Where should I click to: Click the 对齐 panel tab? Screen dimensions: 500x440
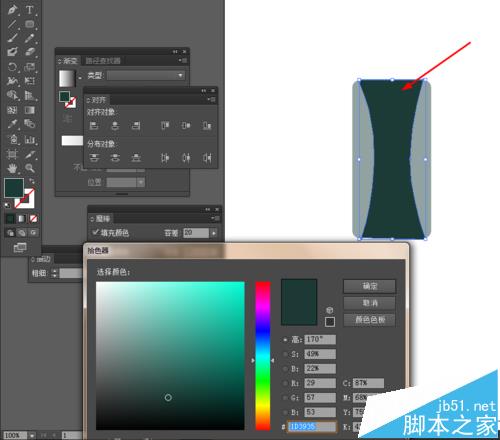tap(97, 100)
